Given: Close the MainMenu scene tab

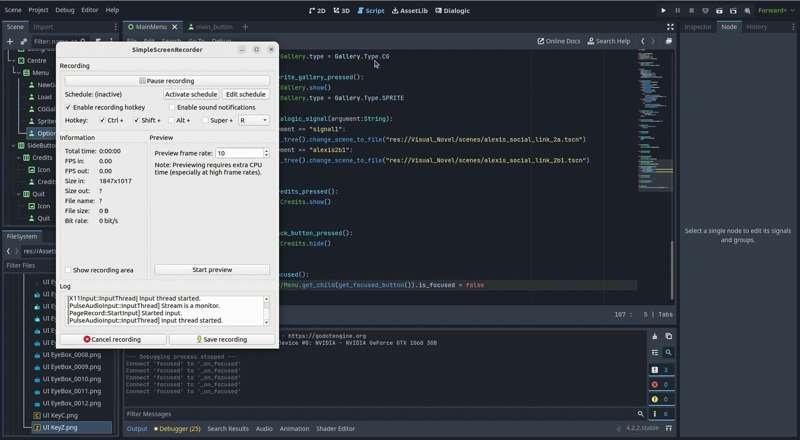Looking at the screenshot, I should [x=174, y=27].
